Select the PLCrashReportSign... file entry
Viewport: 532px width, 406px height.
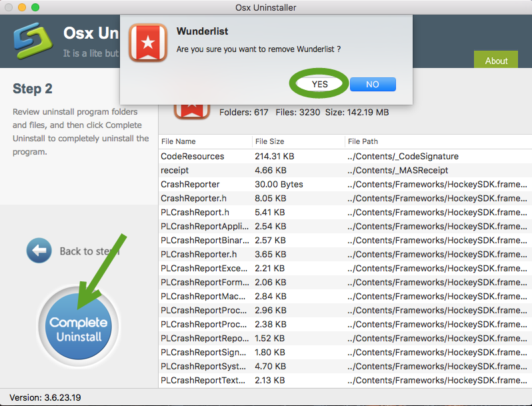[345, 353]
